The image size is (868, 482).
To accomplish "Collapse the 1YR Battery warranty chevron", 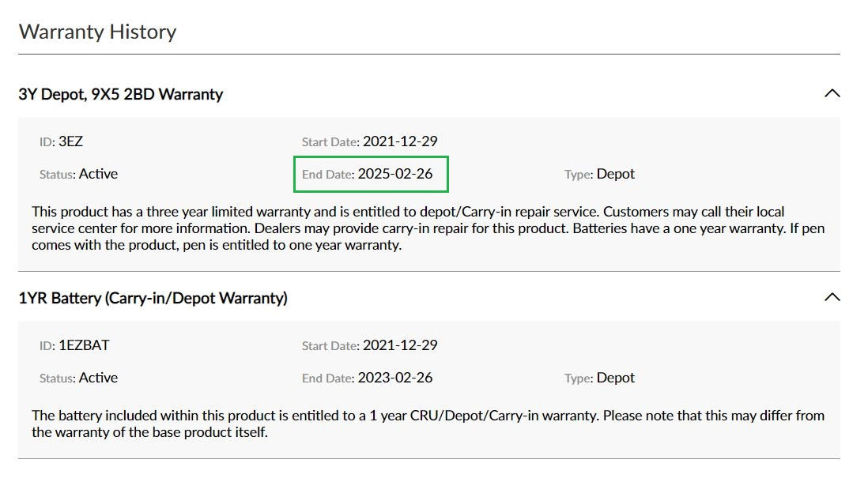I will pos(832,297).
